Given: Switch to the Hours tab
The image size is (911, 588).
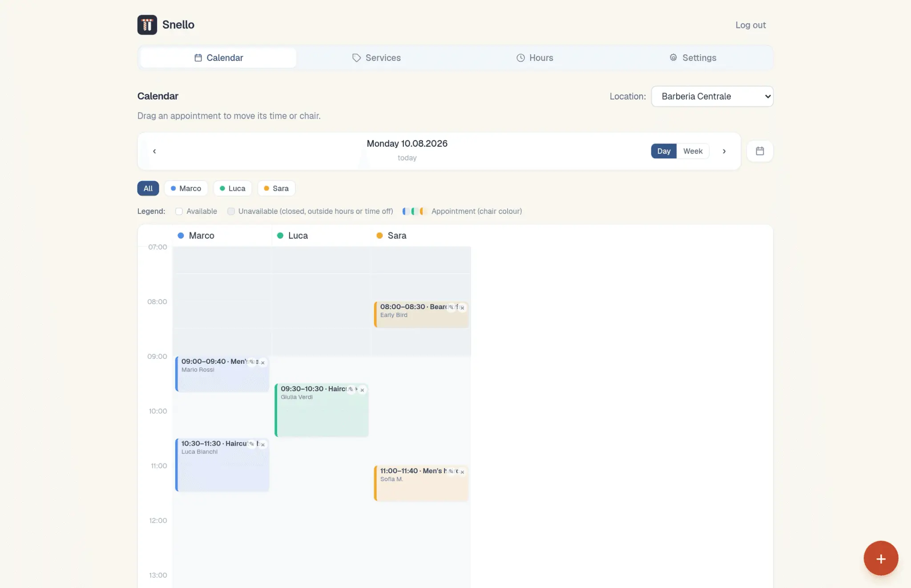Looking at the screenshot, I should [535, 58].
